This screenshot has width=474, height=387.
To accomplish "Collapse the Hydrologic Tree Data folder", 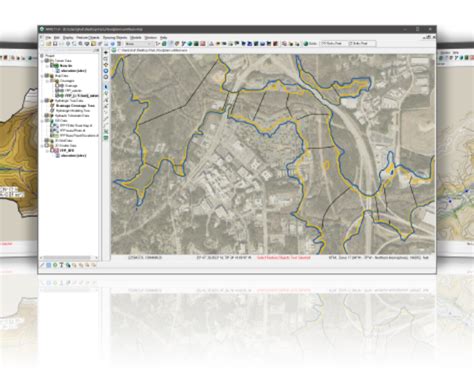I will tap(42, 101).
